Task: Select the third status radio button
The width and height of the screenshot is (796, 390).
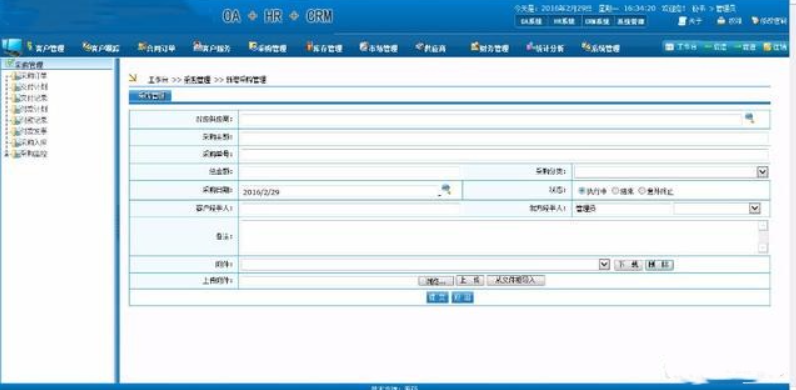Action: (642, 191)
